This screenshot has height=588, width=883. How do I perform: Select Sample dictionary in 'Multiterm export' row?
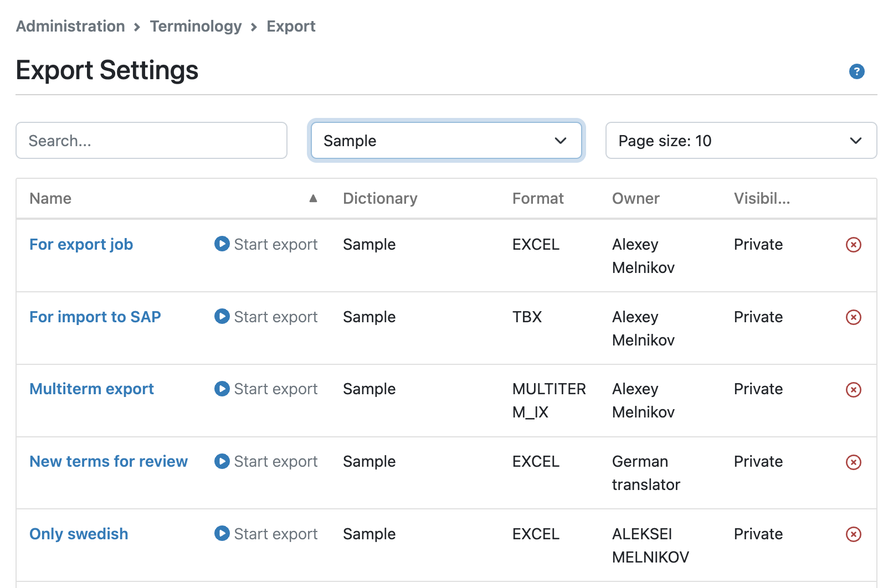(369, 389)
